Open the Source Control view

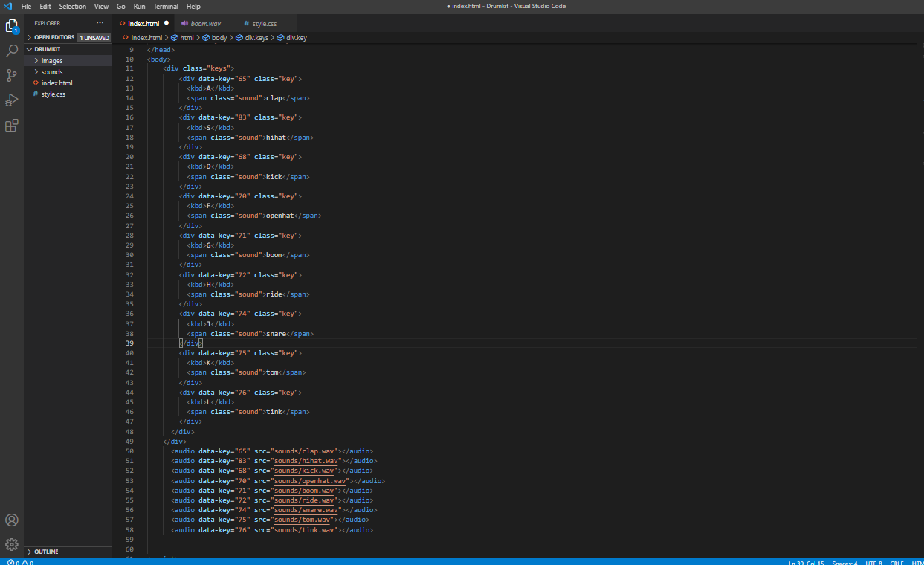(11, 75)
